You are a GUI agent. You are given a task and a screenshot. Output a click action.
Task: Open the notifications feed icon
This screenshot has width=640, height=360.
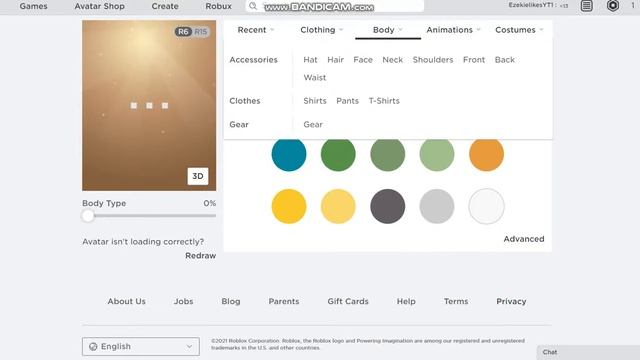587,6
